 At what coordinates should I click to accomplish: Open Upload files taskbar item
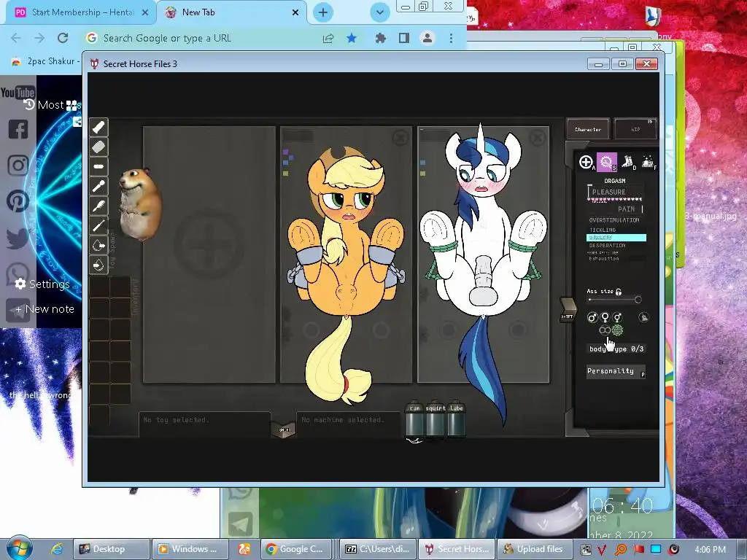(x=533, y=549)
